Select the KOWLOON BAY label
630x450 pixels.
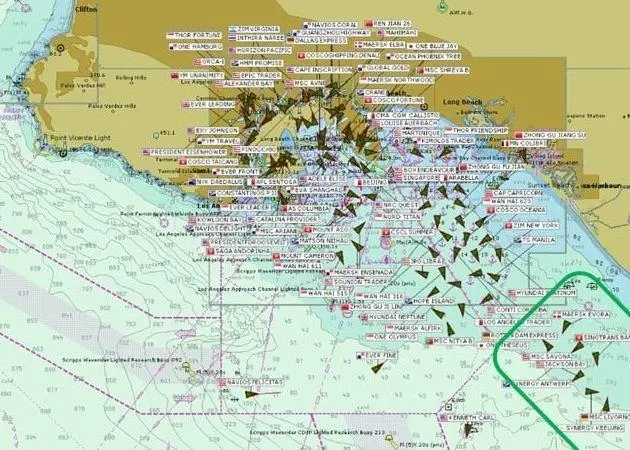coord(215,220)
